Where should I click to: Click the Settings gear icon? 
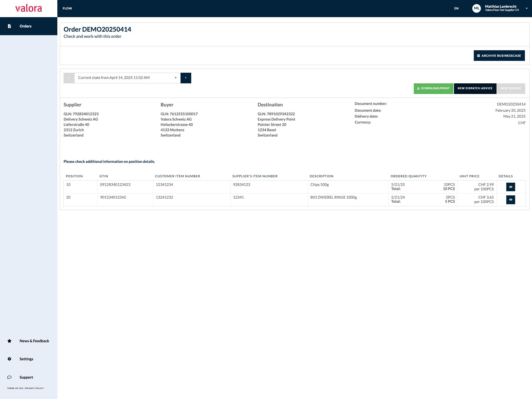click(x=9, y=359)
